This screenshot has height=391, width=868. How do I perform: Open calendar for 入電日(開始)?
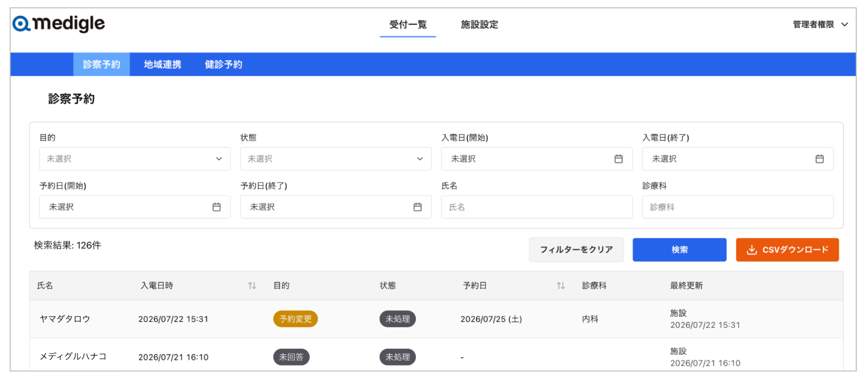click(x=618, y=159)
